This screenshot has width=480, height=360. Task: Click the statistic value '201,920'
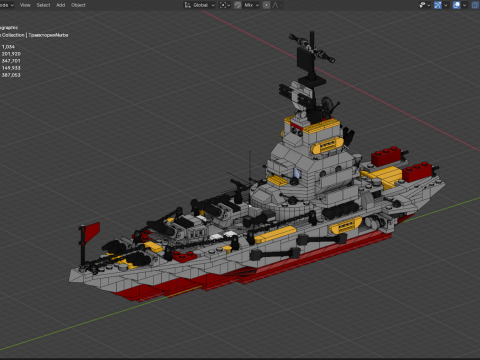point(11,54)
